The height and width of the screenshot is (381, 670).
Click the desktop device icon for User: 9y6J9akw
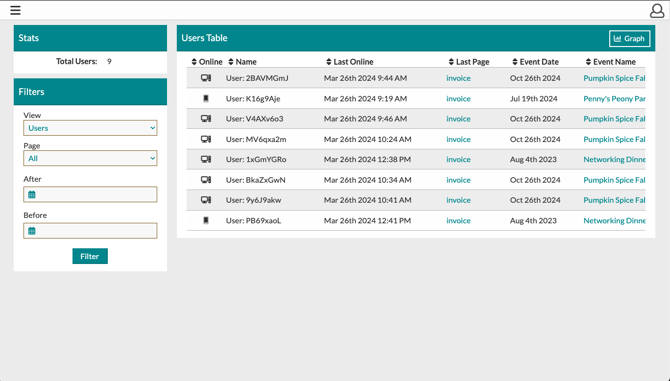click(206, 200)
